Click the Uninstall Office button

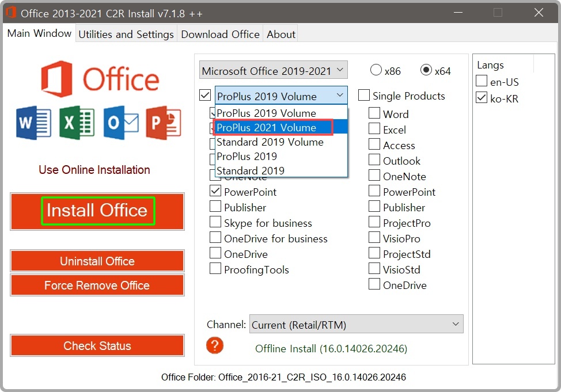point(97,261)
